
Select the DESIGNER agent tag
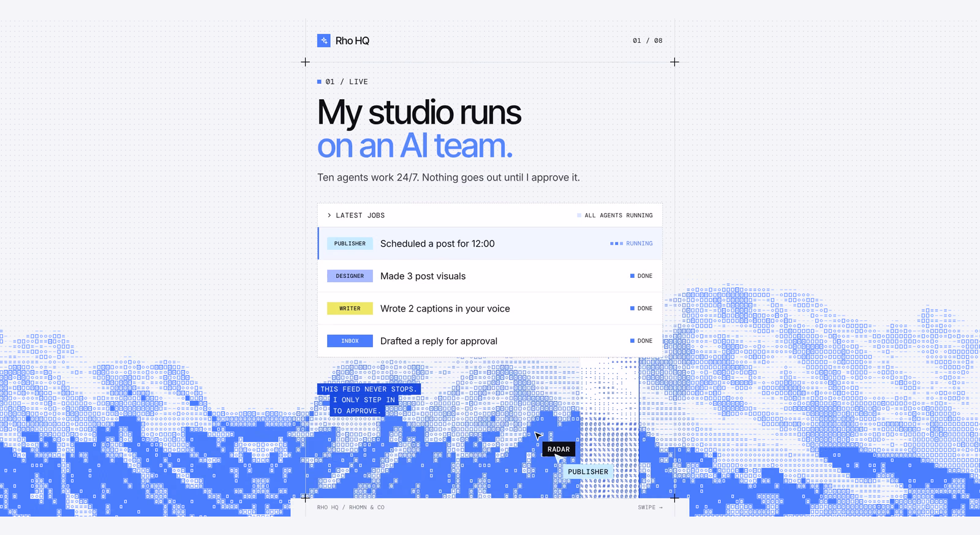[x=350, y=276]
